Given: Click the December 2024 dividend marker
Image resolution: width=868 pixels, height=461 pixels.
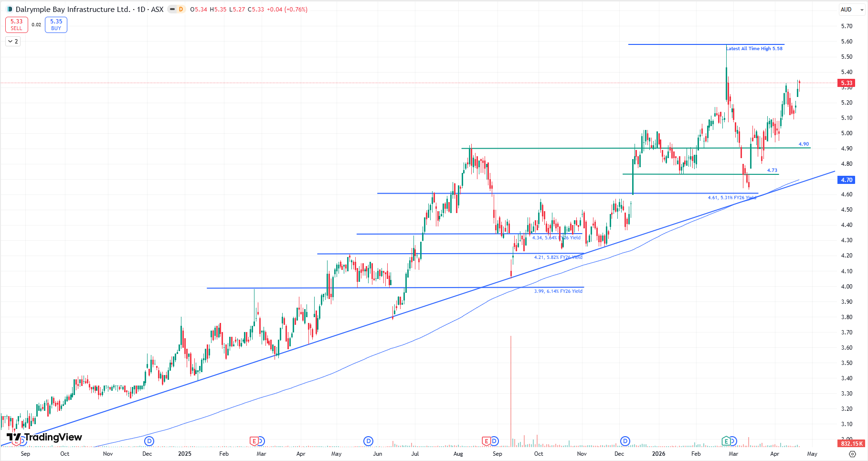Looking at the screenshot, I should tap(149, 441).
